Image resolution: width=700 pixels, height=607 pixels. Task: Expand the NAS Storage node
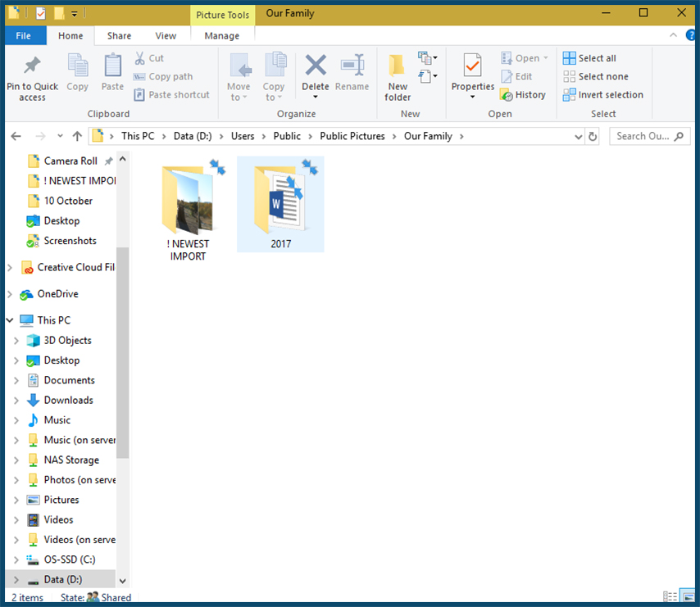click(x=16, y=460)
